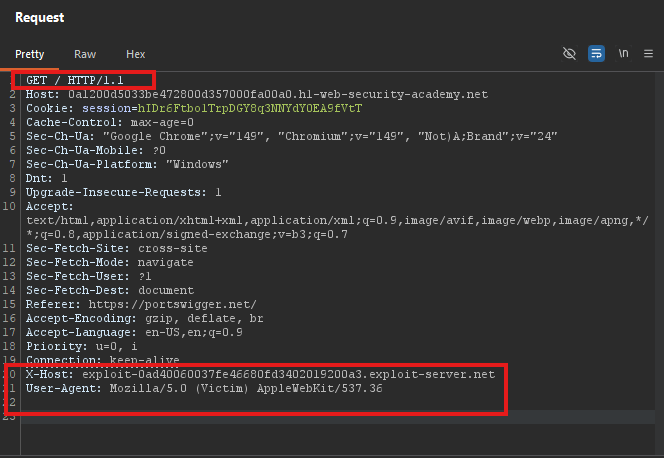Click the Sec-Ch-Ua-Mobile: ?0 line

point(96,150)
